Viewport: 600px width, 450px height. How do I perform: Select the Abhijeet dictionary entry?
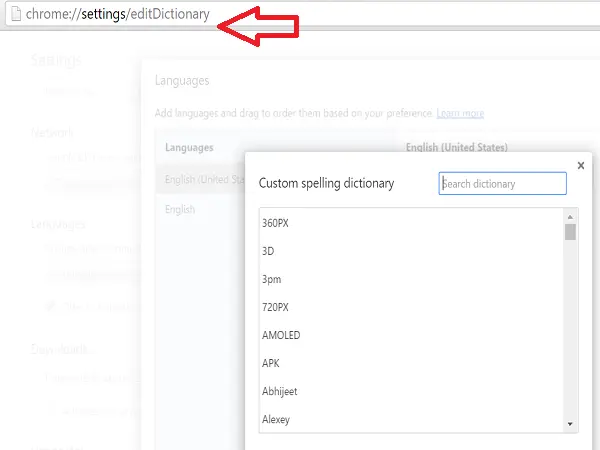(x=411, y=391)
